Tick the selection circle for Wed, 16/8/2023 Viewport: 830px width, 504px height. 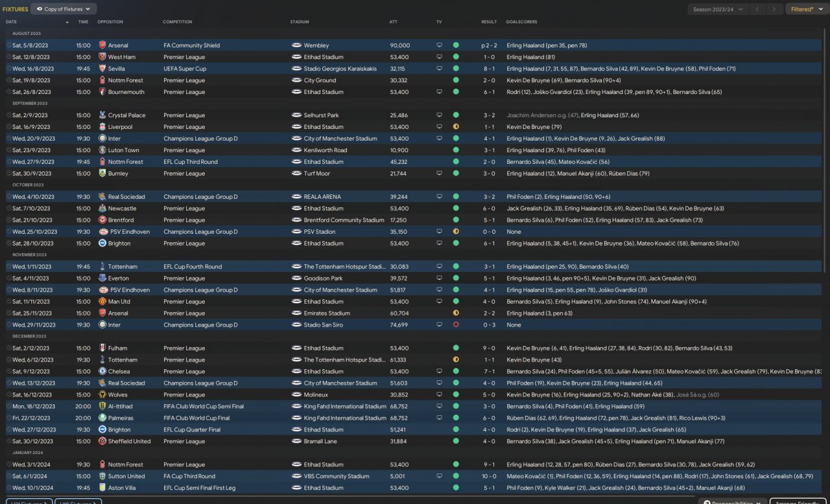click(8, 69)
